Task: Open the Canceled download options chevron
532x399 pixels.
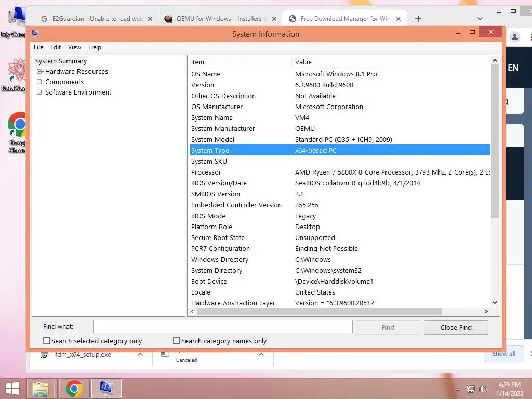Action: tap(261, 354)
